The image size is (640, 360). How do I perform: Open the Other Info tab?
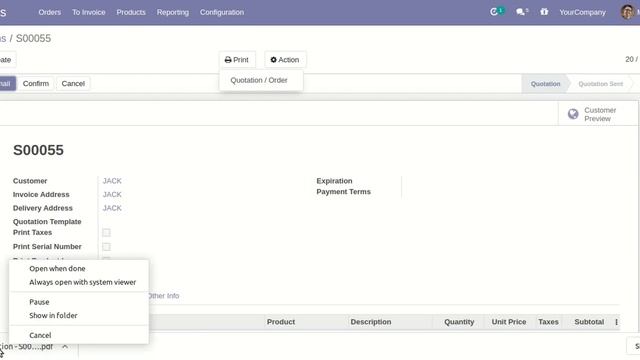[163, 296]
